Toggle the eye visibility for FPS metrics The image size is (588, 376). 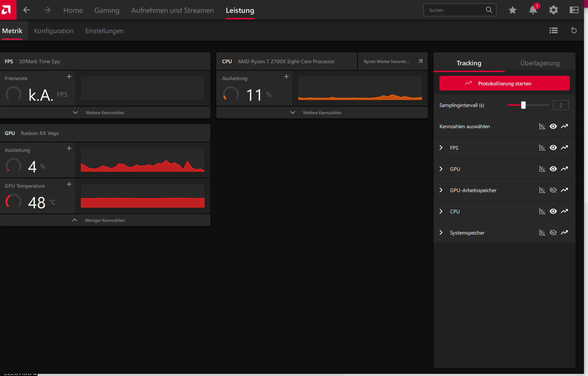coord(553,148)
